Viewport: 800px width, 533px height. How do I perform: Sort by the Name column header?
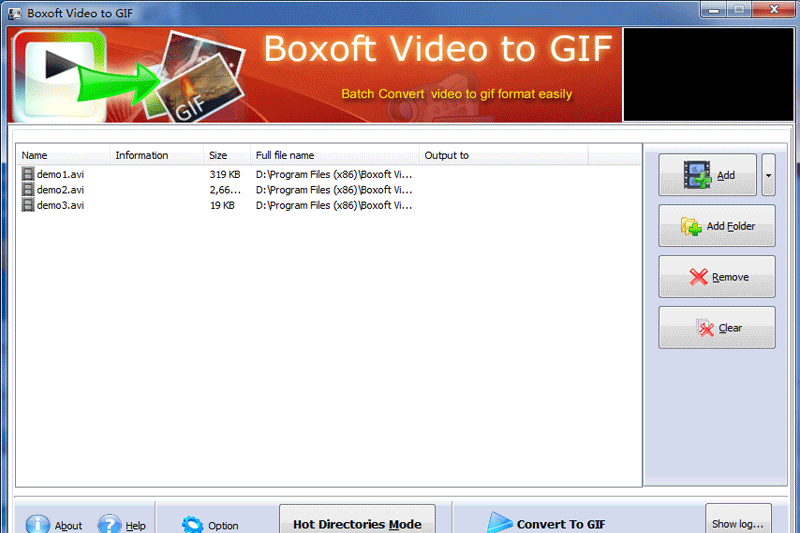pos(64,155)
